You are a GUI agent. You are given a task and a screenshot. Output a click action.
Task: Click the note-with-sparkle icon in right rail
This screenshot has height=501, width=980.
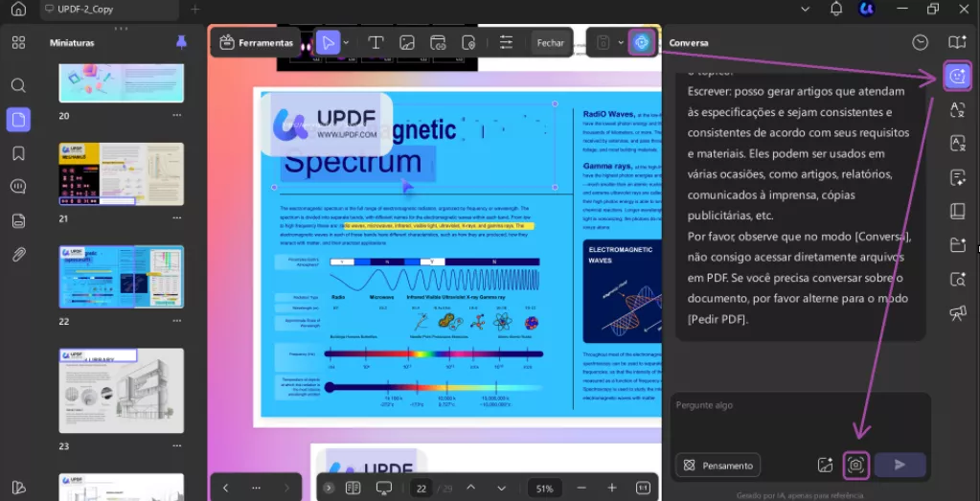(x=957, y=177)
